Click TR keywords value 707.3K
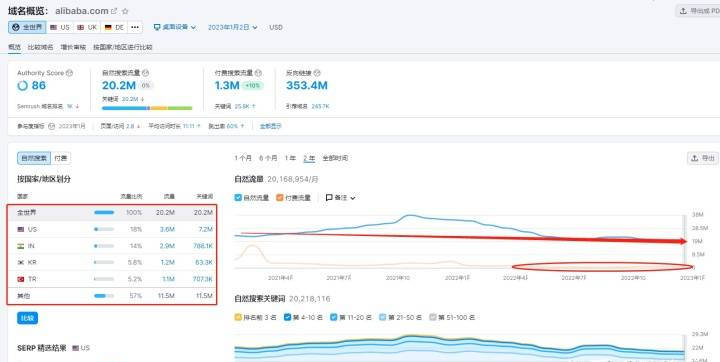 (203, 279)
